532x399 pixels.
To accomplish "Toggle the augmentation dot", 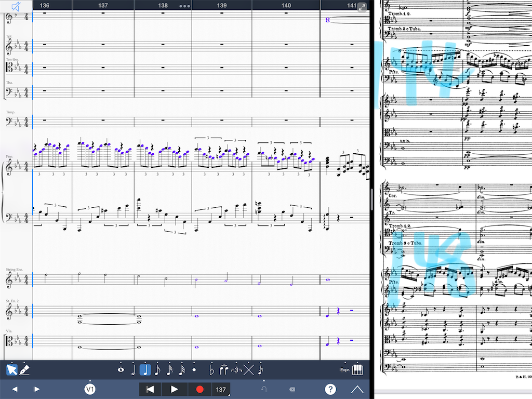I will (x=194, y=370).
